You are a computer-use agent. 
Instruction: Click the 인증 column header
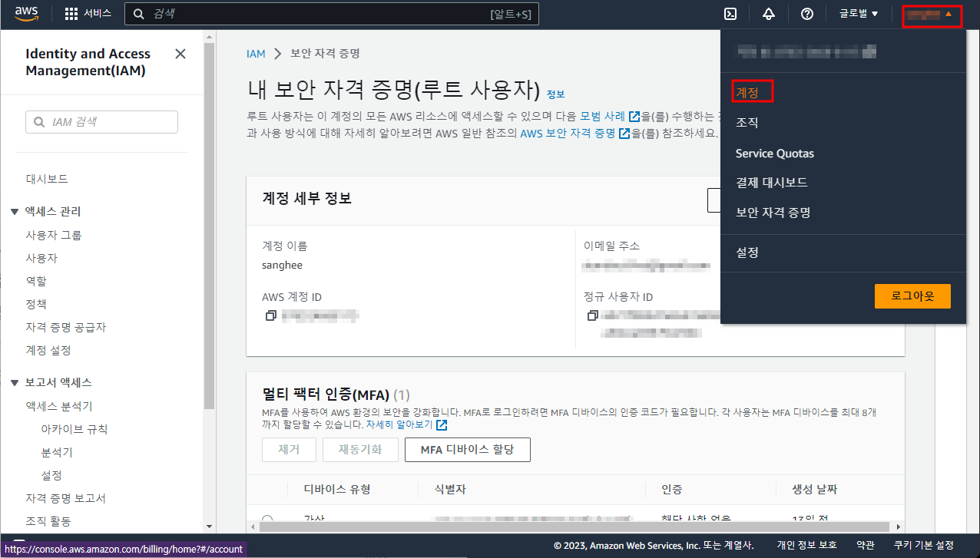(672, 489)
